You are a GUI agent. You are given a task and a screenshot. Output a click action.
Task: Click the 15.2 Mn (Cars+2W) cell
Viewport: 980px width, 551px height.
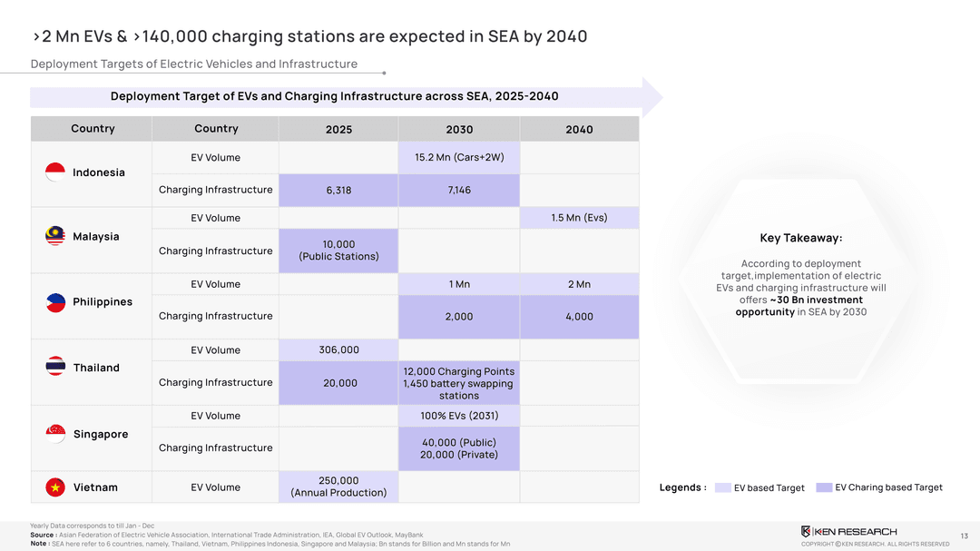coord(459,157)
